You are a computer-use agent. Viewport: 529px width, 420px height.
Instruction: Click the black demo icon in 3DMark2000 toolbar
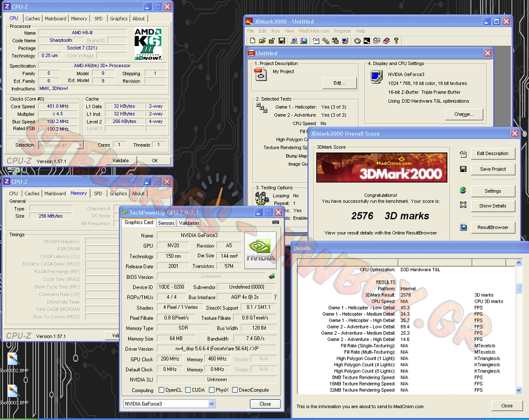367,41
